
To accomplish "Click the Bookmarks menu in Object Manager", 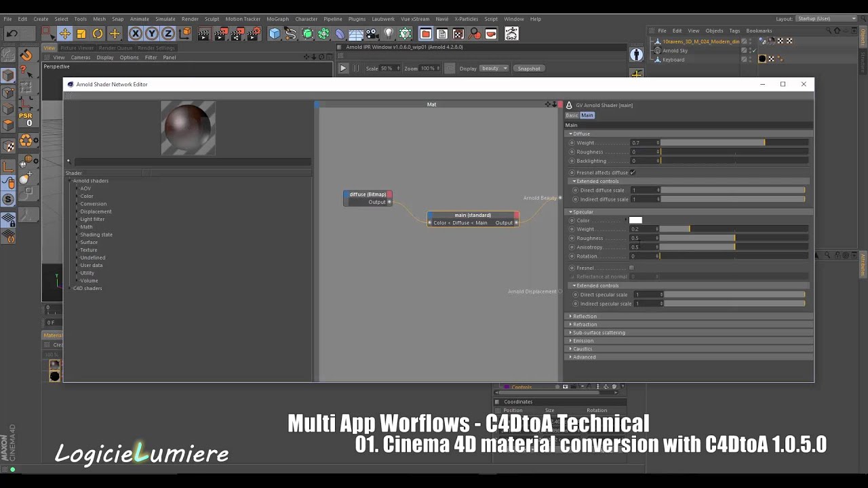I will pyautogui.click(x=759, y=30).
